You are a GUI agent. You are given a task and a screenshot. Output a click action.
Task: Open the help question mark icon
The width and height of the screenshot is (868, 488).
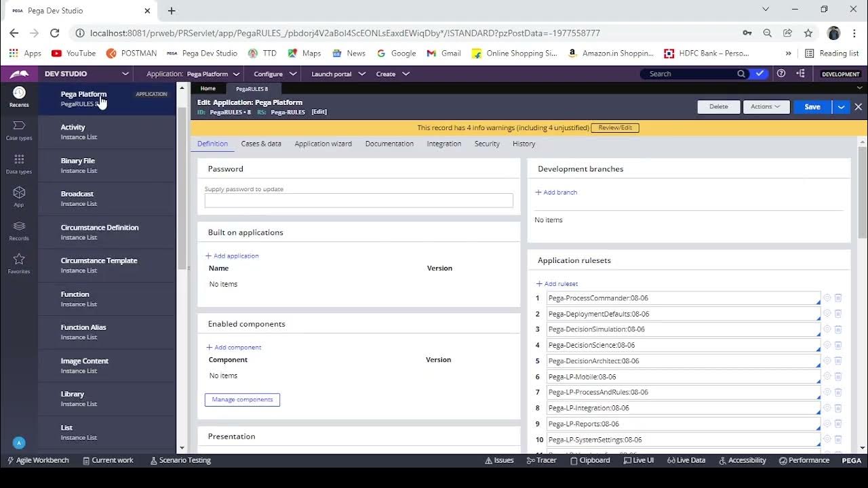(781, 73)
